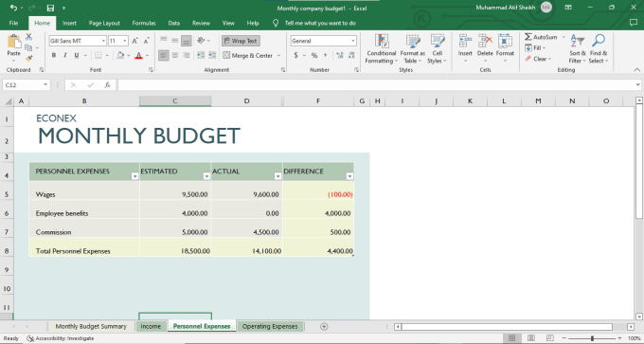Switch to the Review tab
This screenshot has height=344, width=644.
201,23
